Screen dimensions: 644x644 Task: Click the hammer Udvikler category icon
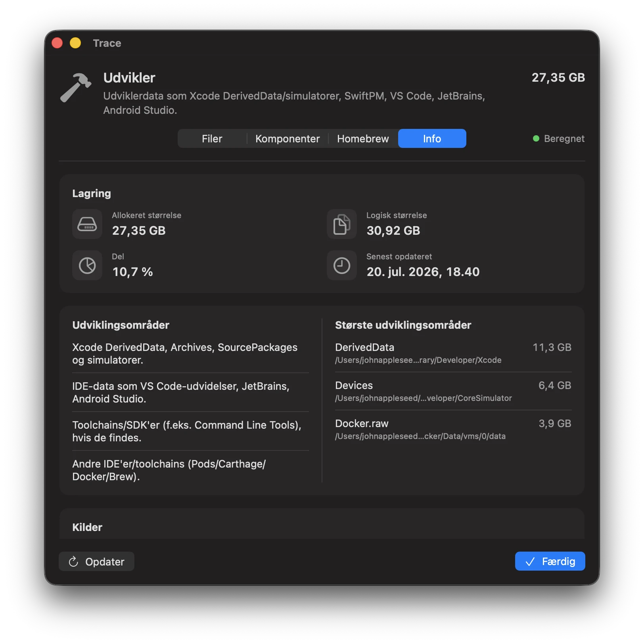[76, 88]
